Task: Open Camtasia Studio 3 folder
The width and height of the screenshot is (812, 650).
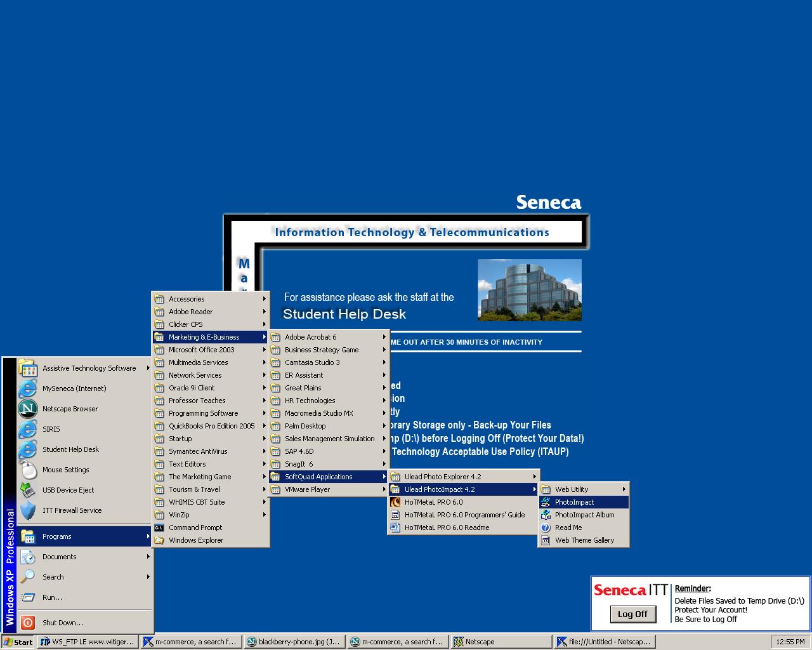Action: pyautogui.click(x=329, y=362)
